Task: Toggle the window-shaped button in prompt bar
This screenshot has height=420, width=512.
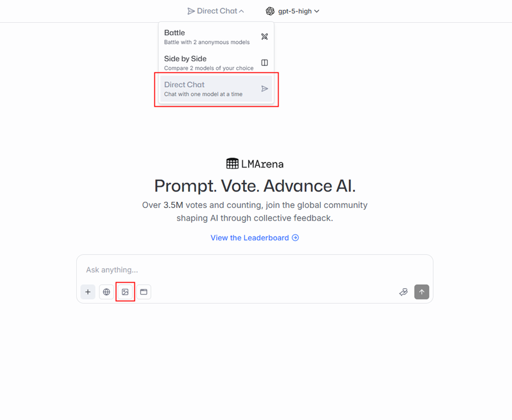Action: tap(144, 292)
